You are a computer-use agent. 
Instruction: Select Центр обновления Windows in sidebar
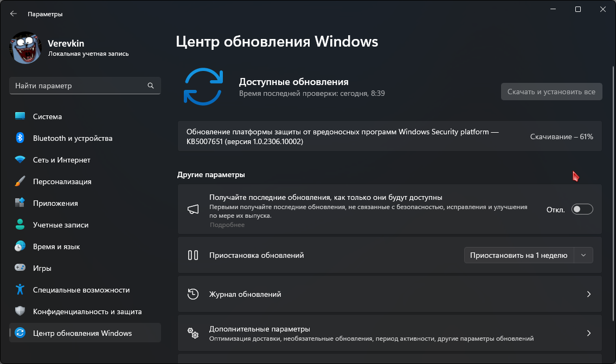click(x=85, y=333)
